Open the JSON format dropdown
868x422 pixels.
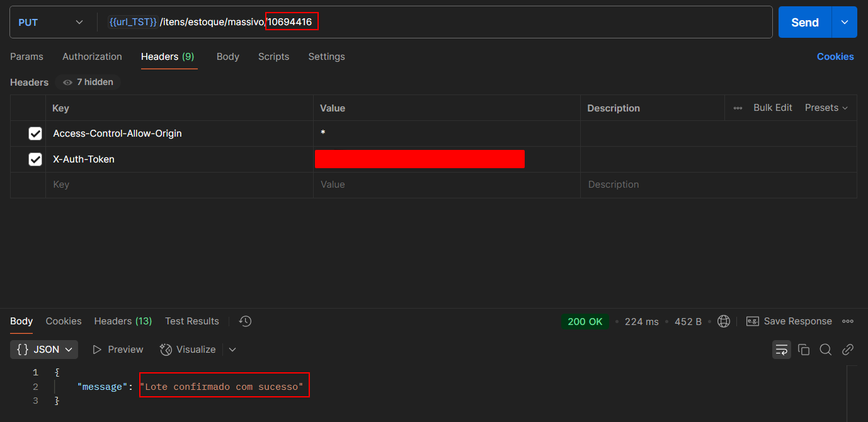pyautogui.click(x=44, y=350)
